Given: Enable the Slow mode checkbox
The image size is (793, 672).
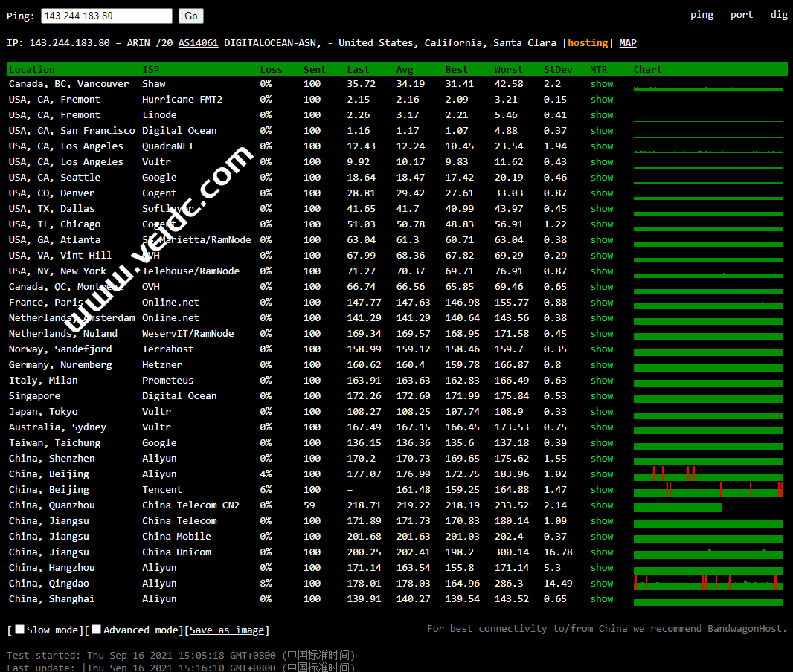Looking at the screenshot, I should pyautogui.click(x=20, y=630).
